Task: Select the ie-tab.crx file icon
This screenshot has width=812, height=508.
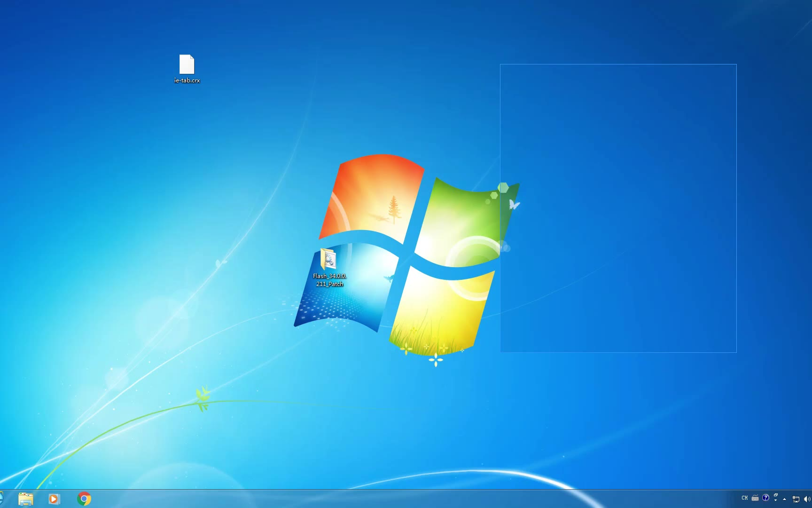Action: click(x=187, y=64)
